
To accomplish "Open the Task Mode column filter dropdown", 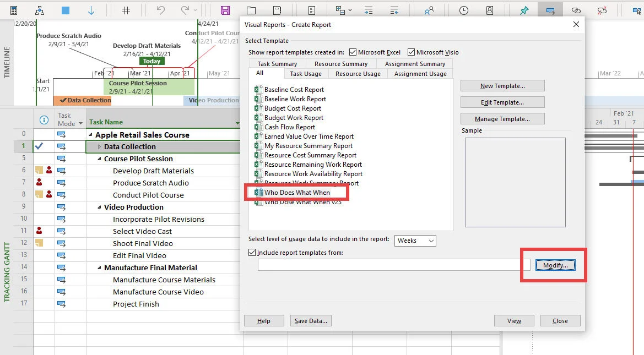I will coord(80,123).
